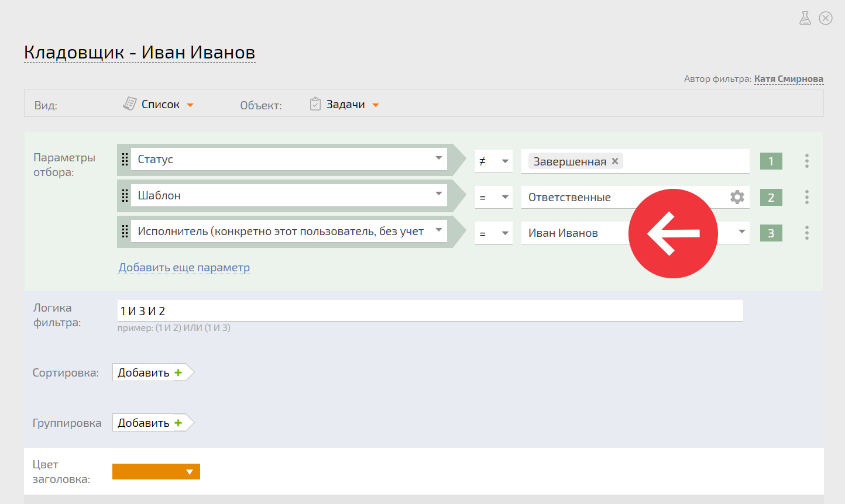Screen dimensions: 845x504
Task: Open the three-dot menu for Исполнитель row
Action: [807, 233]
